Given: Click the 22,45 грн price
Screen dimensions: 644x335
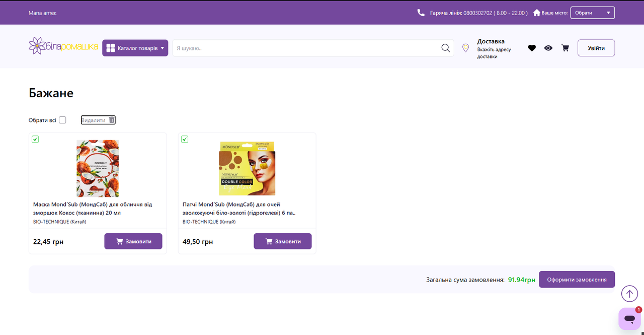Looking at the screenshot, I should tap(48, 242).
